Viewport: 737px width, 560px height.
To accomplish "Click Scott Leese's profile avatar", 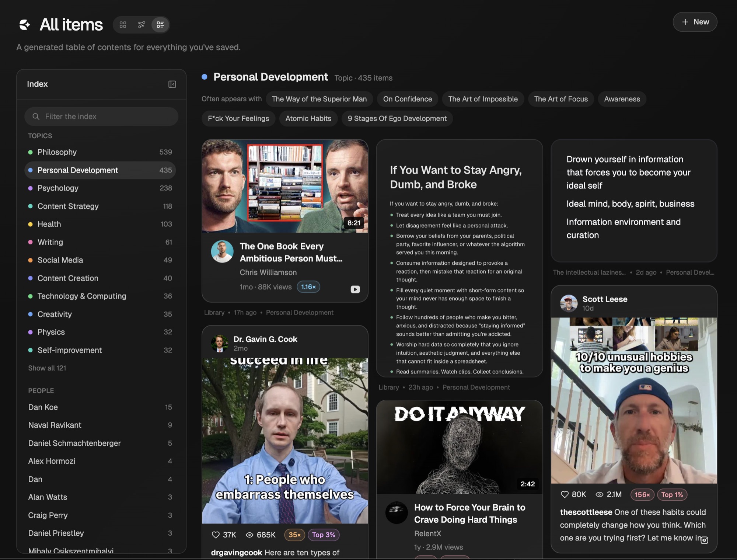I will [x=569, y=303].
